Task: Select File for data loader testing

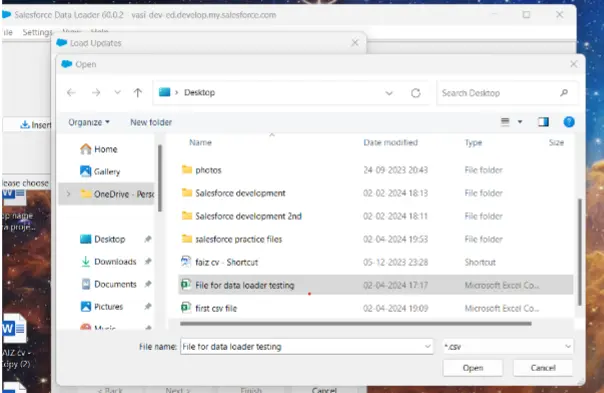Action: point(376,285)
